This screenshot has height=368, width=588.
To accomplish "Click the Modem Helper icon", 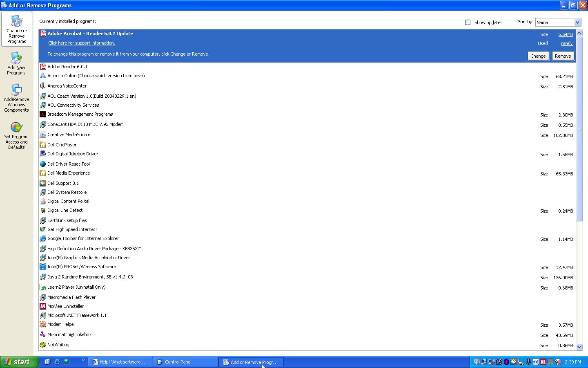I will [x=43, y=324].
